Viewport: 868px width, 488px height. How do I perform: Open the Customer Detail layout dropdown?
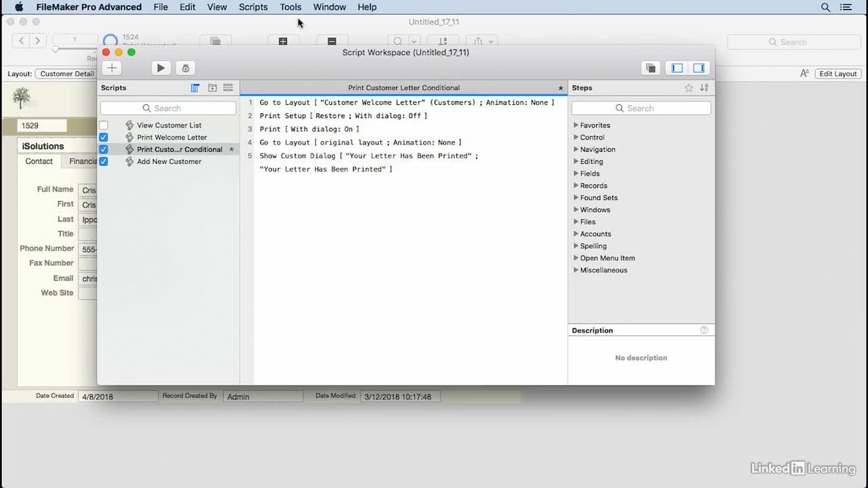point(66,74)
